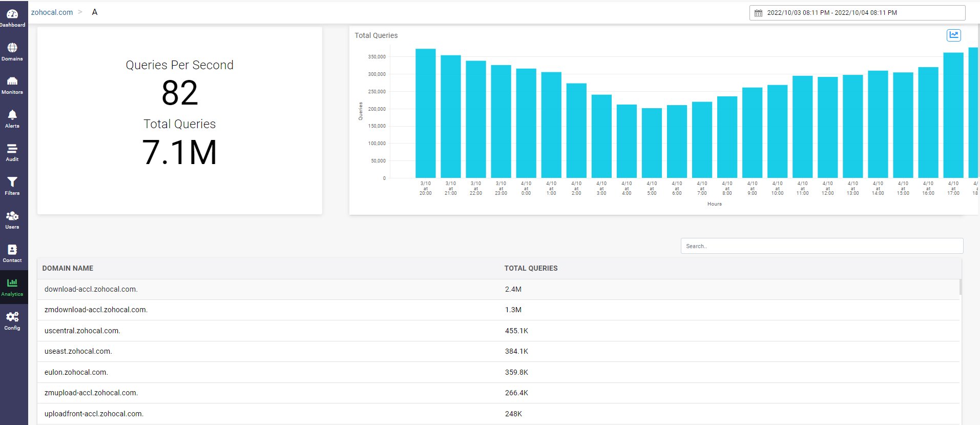Click the zohocal.com breadcrumb link
This screenshot has height=425, width=980.
[x=52, y=12]
